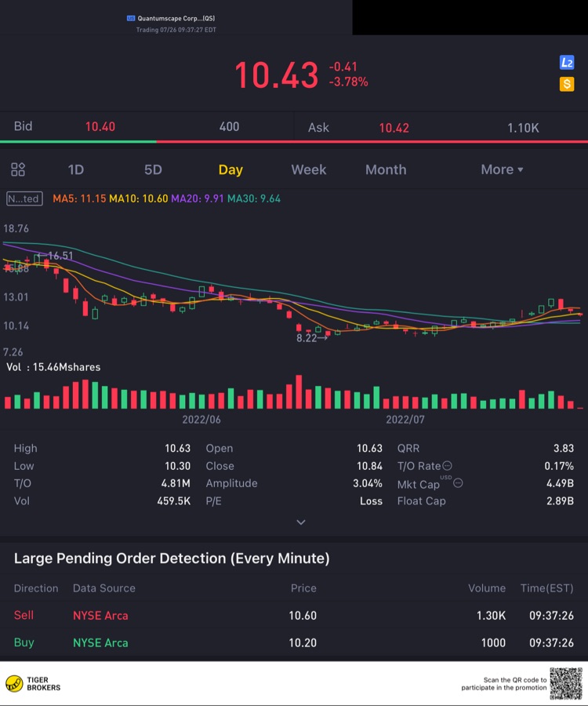Click the Mkt Cap value 4.49B
588x706 pixels.
pyautogui.click(x=560, y=483)
